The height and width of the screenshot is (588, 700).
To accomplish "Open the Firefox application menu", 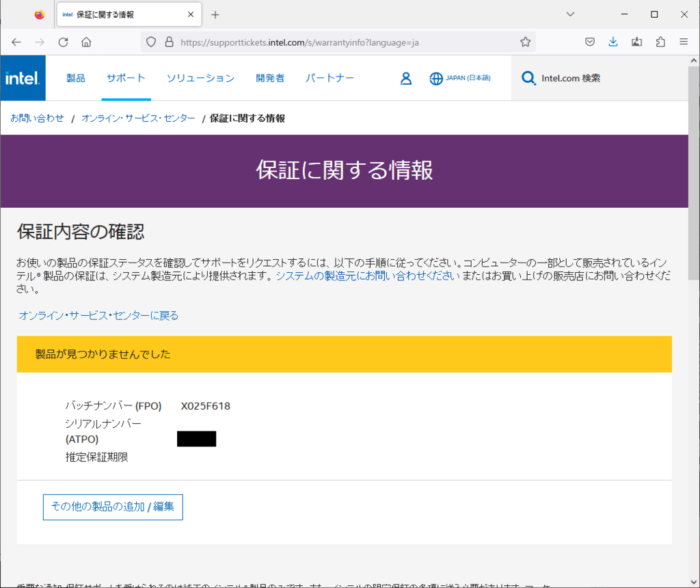I will 684,42.
